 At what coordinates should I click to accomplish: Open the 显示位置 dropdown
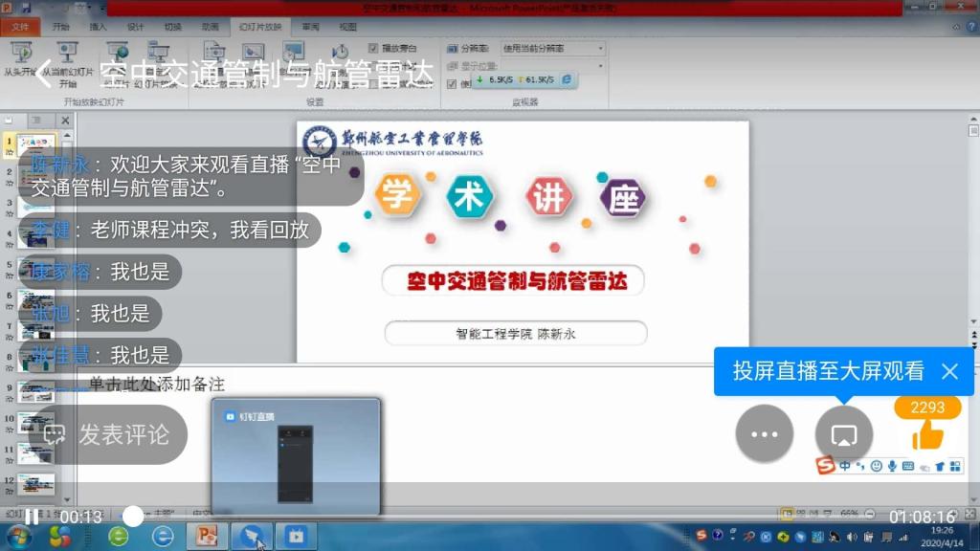553,66
